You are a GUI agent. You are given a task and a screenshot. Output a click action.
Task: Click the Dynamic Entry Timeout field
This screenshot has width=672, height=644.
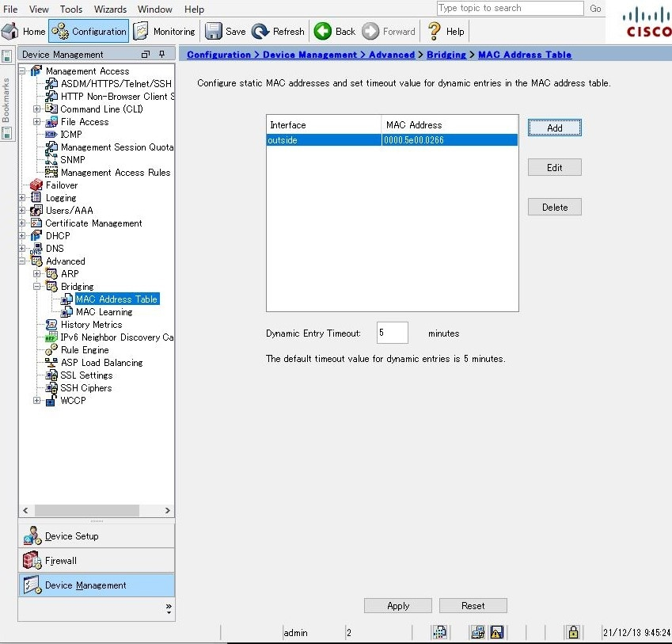tap(392, 333)
